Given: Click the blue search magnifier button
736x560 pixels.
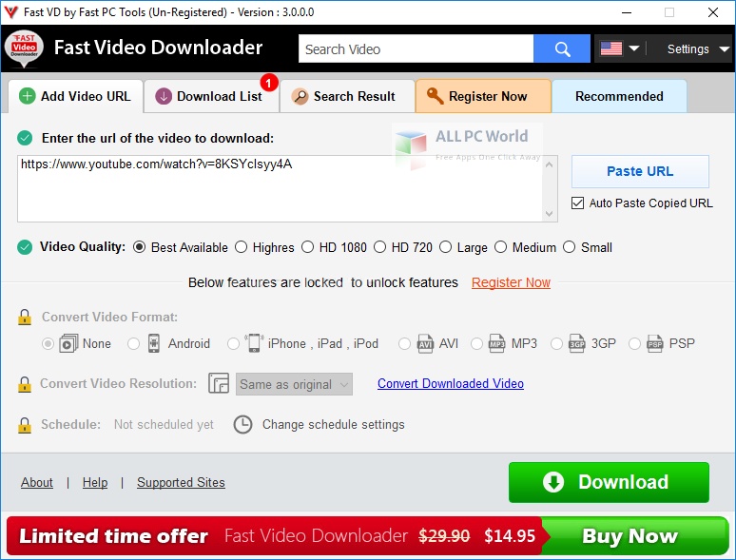Looking at the screenshot, I should pyautogui.click(x=561, y=48).
